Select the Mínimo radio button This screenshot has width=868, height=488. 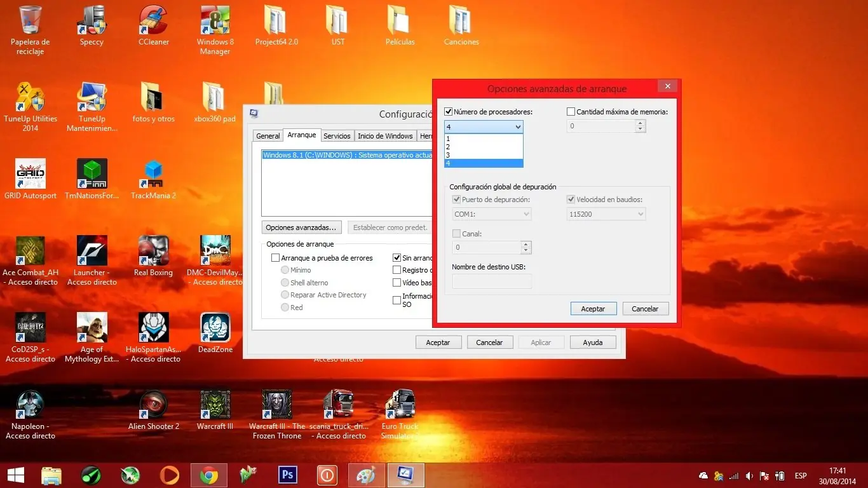pyautogui.click(x=285, y=270)
